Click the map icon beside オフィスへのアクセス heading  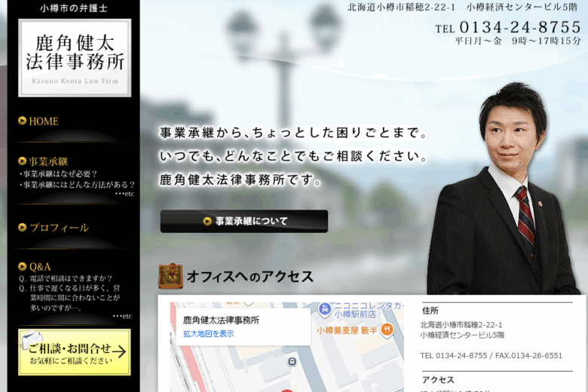[x=170, y=277]
